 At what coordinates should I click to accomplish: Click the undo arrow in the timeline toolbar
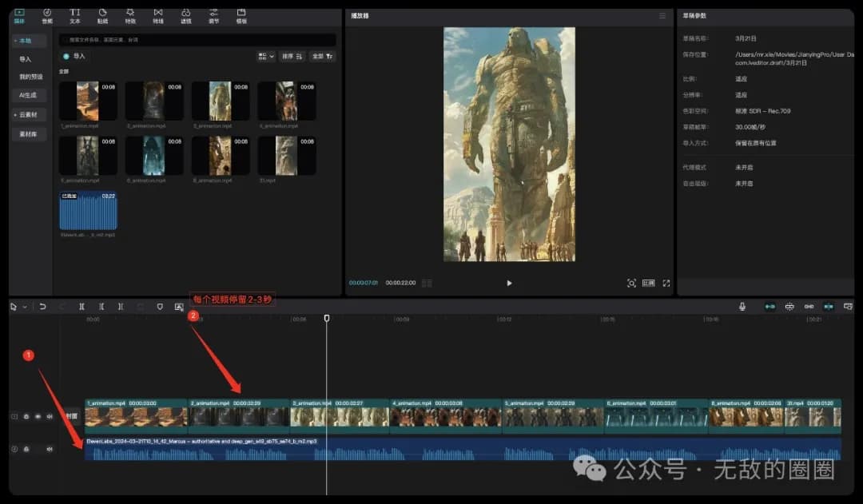point(42,307)
